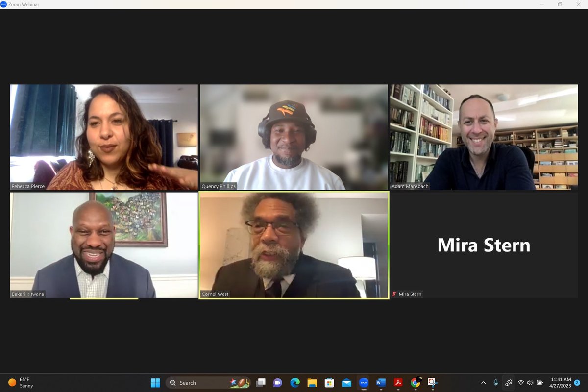The width and height of the screenshot is (588, 392).
Task: Select the Zoom icon in the taskbar
Action: pyautogui.click(x=364, y=383)
